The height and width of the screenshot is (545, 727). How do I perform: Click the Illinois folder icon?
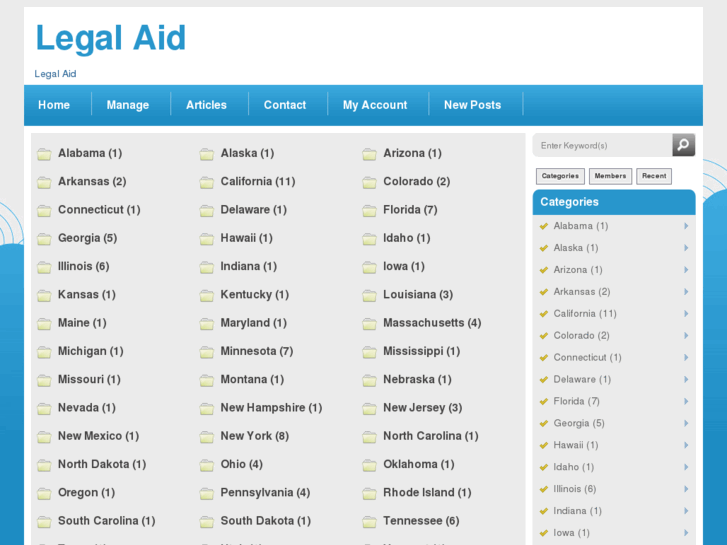(x=44, y=267)
